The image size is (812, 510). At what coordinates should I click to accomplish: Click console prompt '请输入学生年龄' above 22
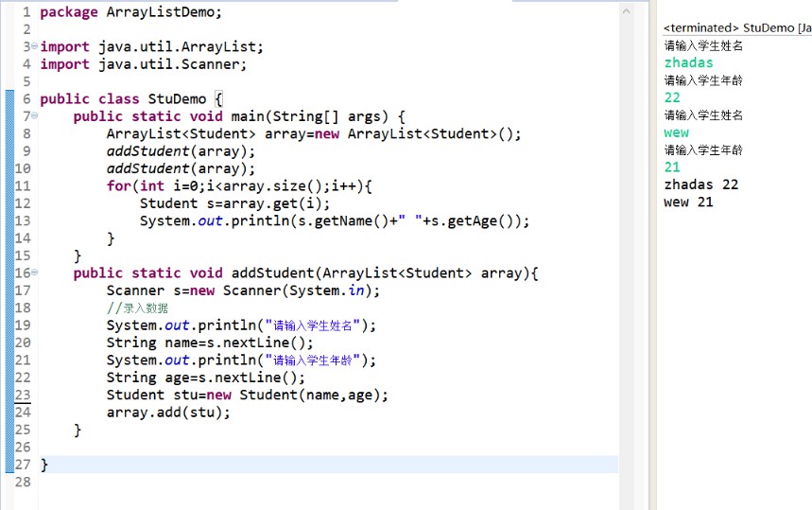[704, 80]
